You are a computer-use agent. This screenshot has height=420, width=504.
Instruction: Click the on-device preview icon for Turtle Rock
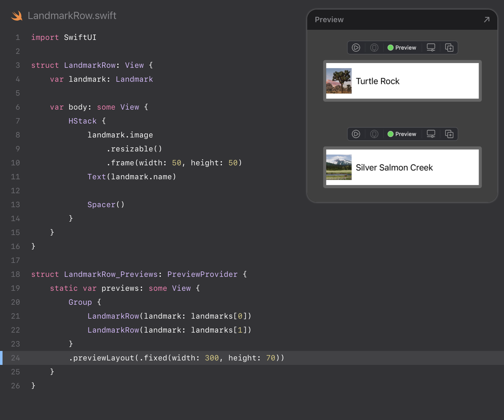[374, 48]
